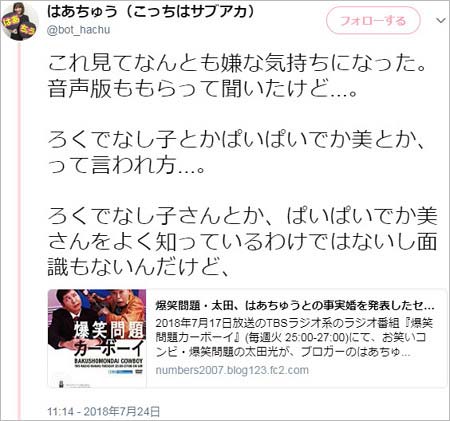The height and width of the screenshot is (421, 450).
Task: Expand the chevron menu beside follow button
Action: (441, 21)
